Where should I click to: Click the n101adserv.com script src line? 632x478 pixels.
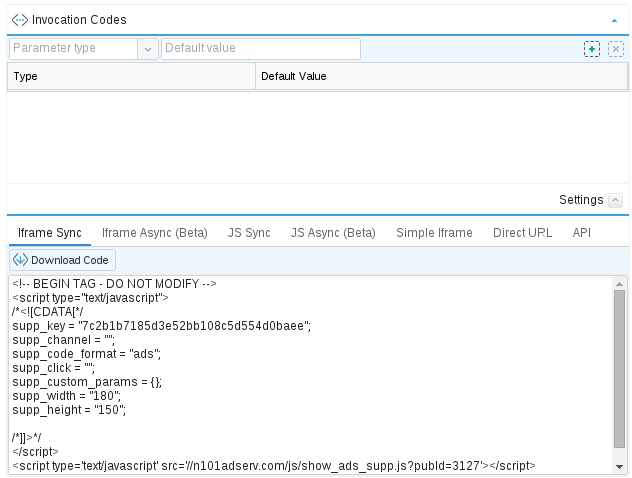(x=274, y=466)
